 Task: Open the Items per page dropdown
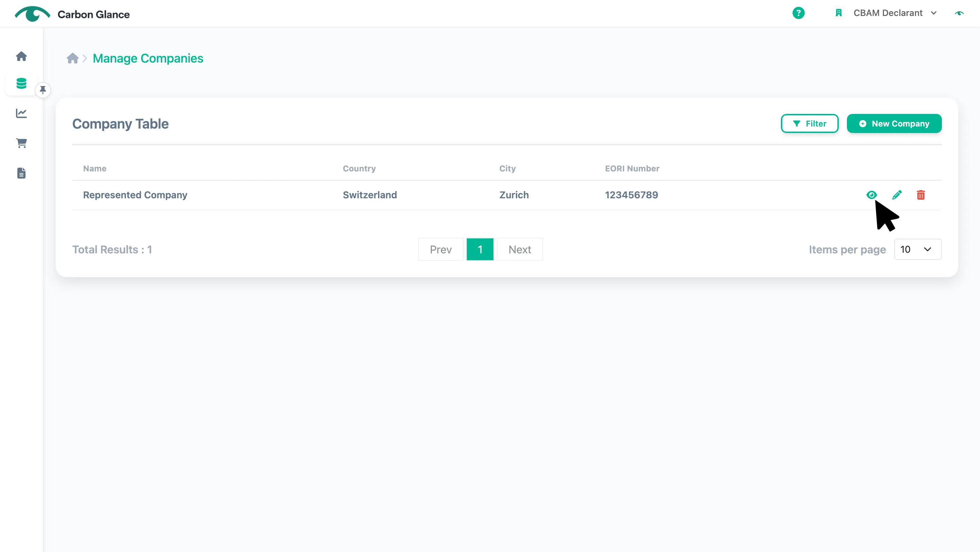[x=918, y=249]
